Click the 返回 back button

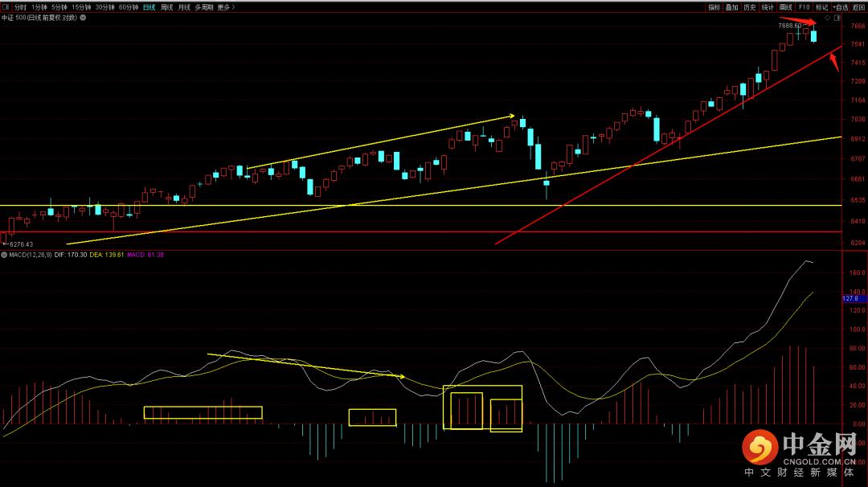click(858, 7)
